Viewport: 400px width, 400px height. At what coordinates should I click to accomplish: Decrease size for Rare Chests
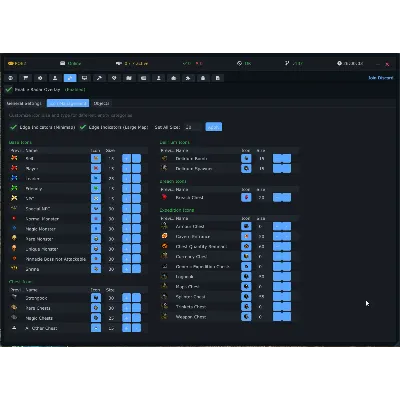(x=136, y=308)
